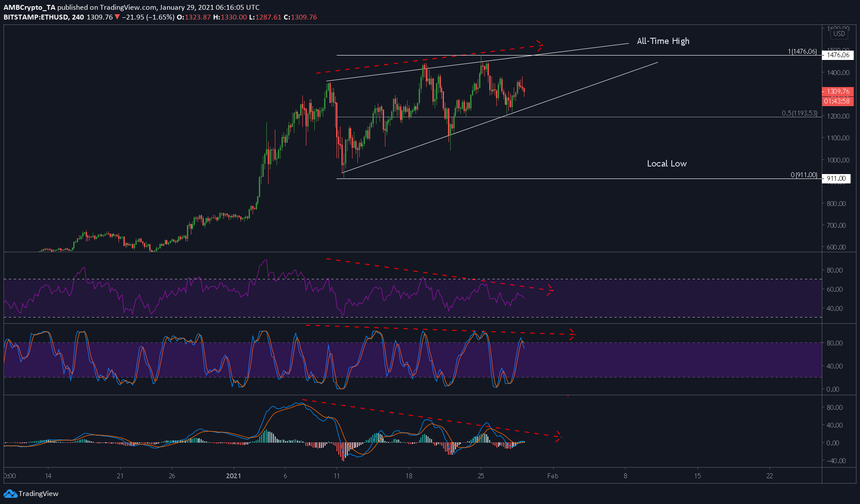This screenshot has width=860, height=504.
Task: Click the BITSTAMP:ETHUSD symbol title
Action: 36,17
